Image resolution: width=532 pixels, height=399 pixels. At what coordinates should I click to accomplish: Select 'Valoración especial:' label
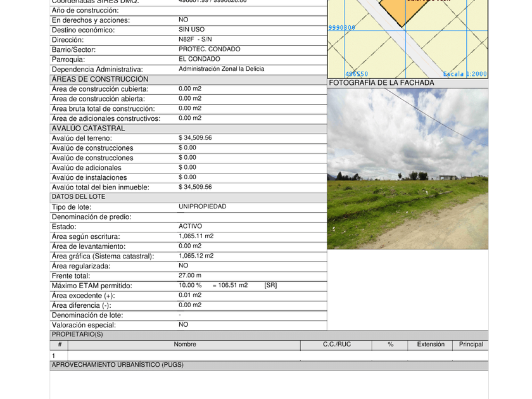(x=84, y=326)
